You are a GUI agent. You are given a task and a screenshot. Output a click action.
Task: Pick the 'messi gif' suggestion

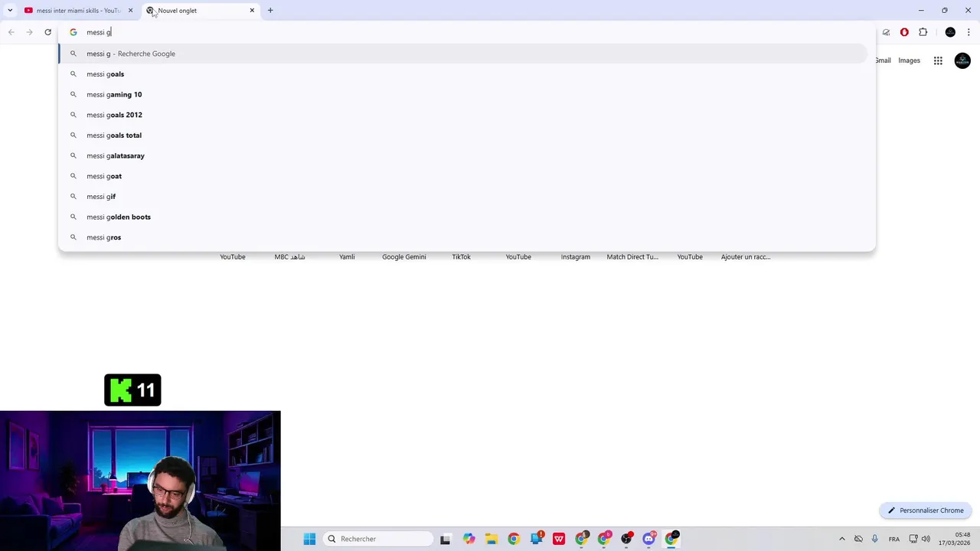click(462, 197)
